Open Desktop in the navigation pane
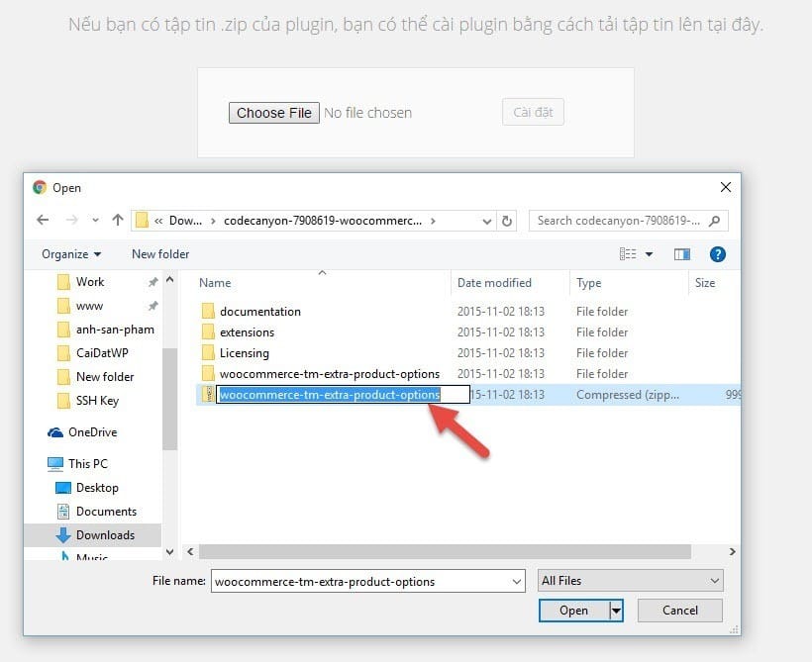Screen dimensions: 812x662 97,488
